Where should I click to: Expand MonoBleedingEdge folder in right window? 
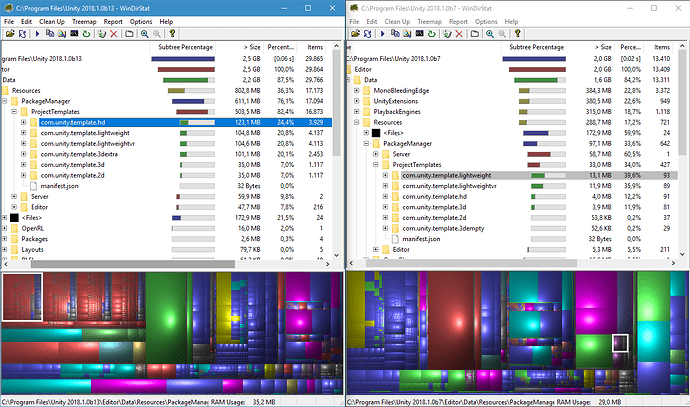pyautogui.click(x=356, y=91)
